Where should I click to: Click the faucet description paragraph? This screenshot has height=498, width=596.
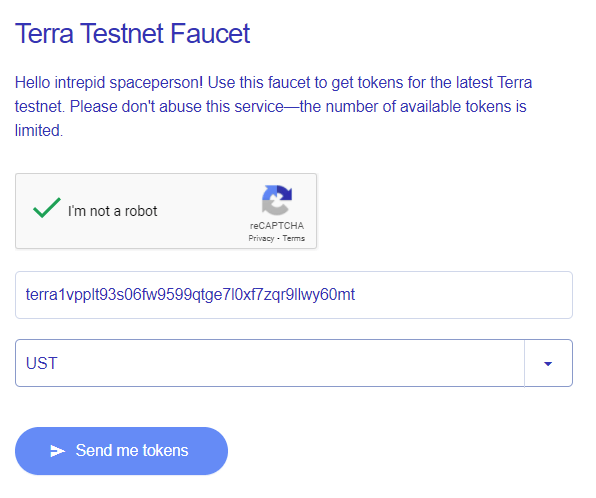pyautogui.click(x=274, y=106)
